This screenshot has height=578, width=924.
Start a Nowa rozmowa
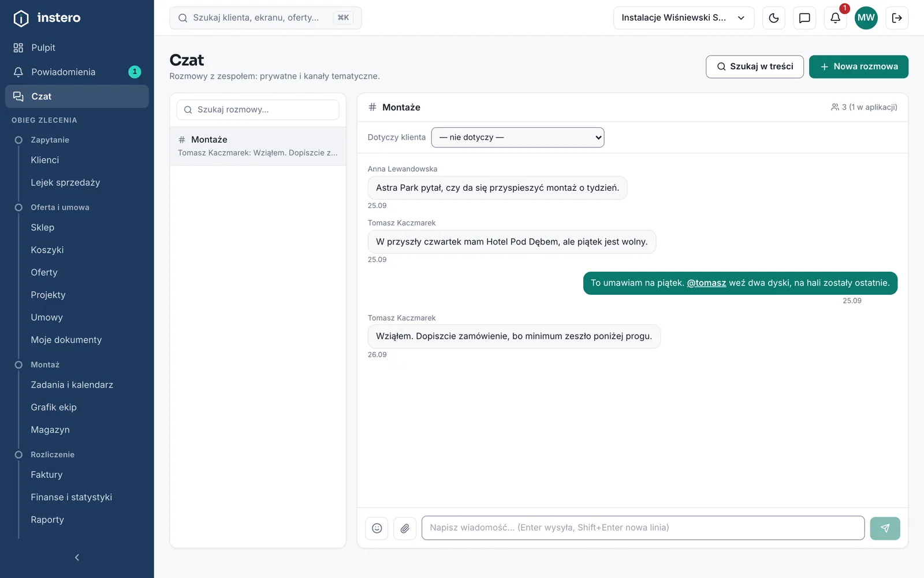[x=858, y=66]
